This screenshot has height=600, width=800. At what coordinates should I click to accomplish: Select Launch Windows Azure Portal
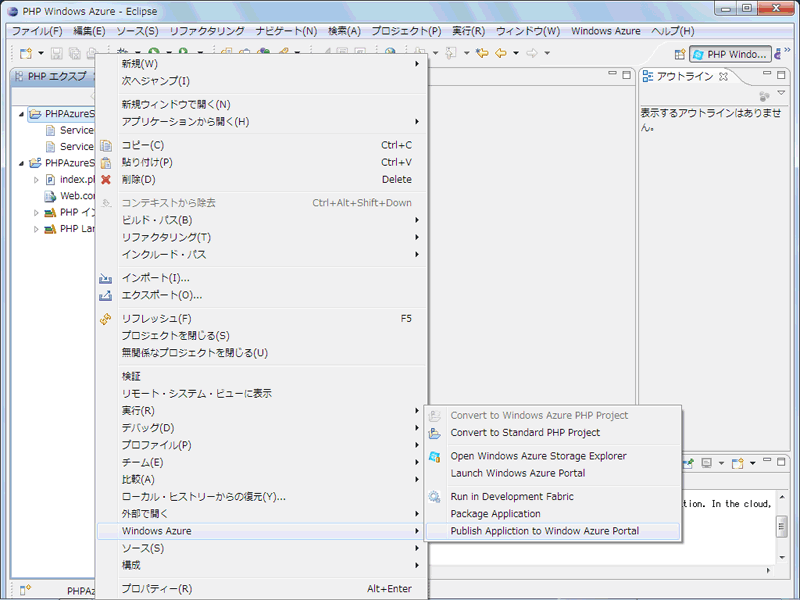point(554,473)
